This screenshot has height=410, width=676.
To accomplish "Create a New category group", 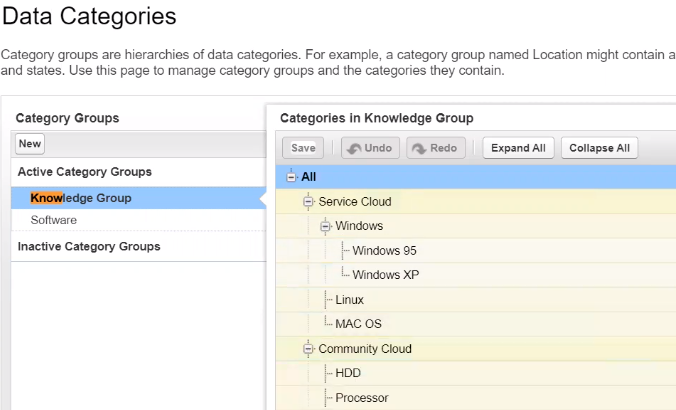I will click(x=30, y=144).
